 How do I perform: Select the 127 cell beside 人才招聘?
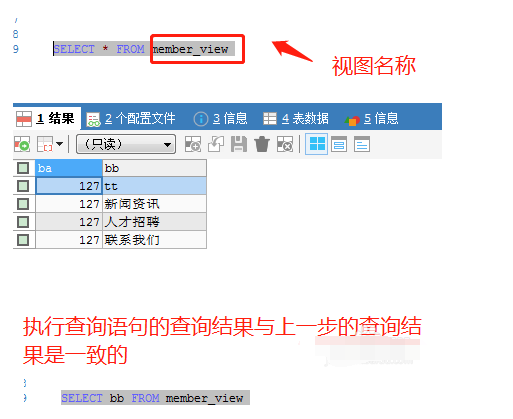(69, 222)
